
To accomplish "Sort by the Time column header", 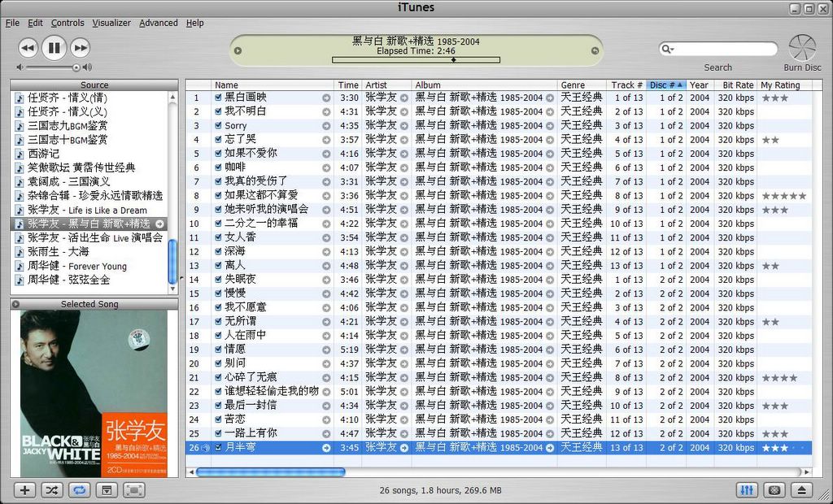I will tap(348, 85).
